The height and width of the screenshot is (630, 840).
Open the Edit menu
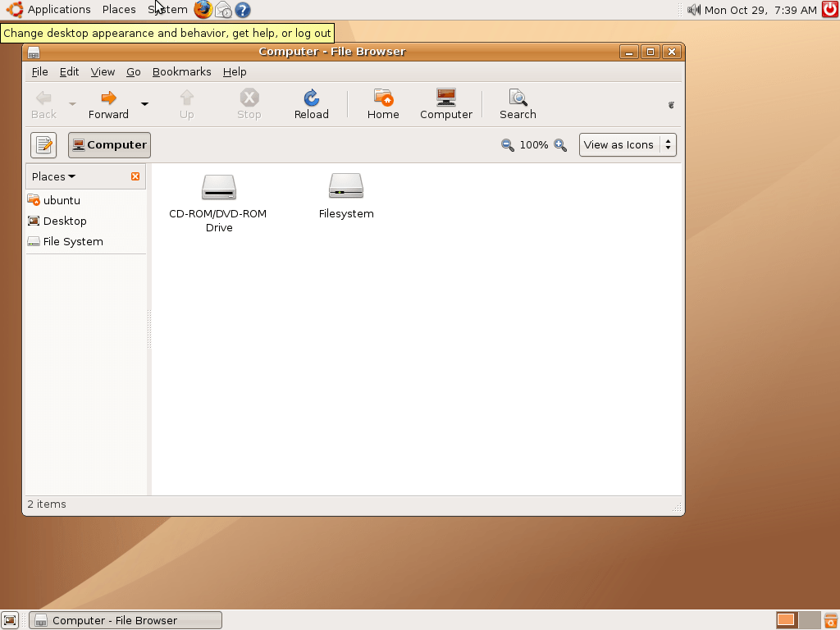[x=69, y=72]
